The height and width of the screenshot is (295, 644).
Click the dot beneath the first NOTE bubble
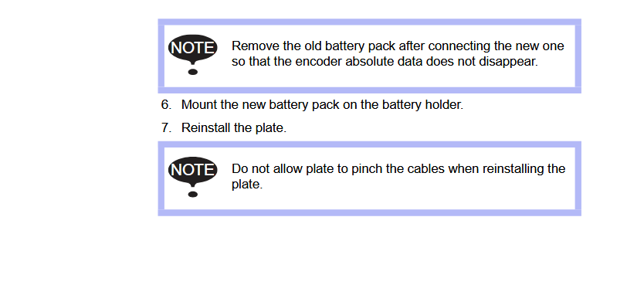point(192,72)
